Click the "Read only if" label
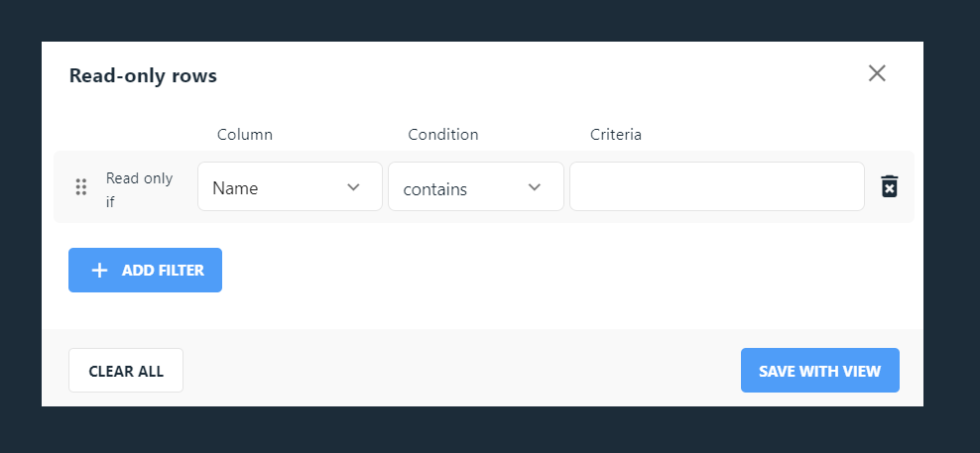This screenshot has height=453, width=980. [139, 190]
